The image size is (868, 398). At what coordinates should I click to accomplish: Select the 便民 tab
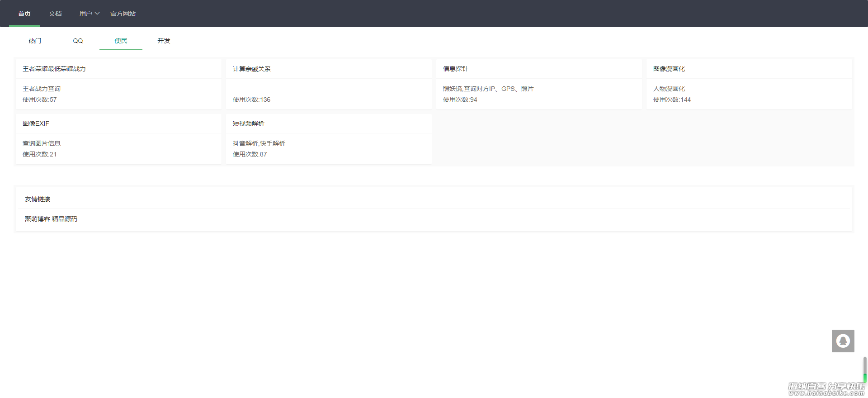(121, 41)
